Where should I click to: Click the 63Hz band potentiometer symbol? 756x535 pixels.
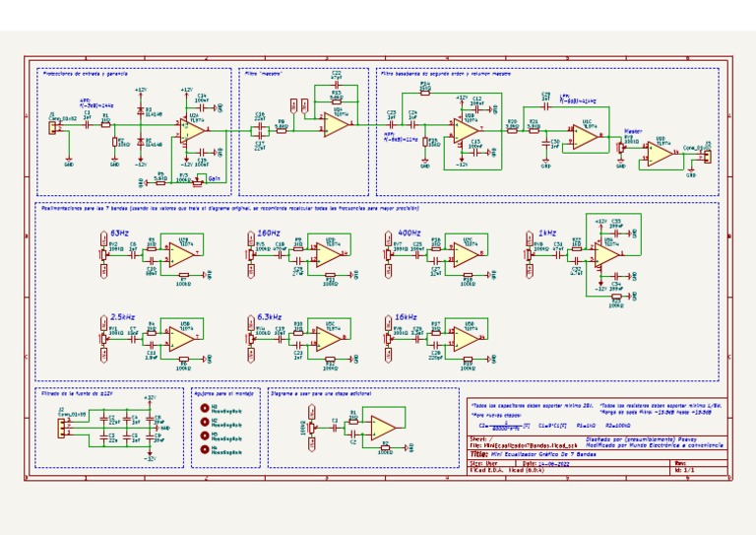click(103, 254)
